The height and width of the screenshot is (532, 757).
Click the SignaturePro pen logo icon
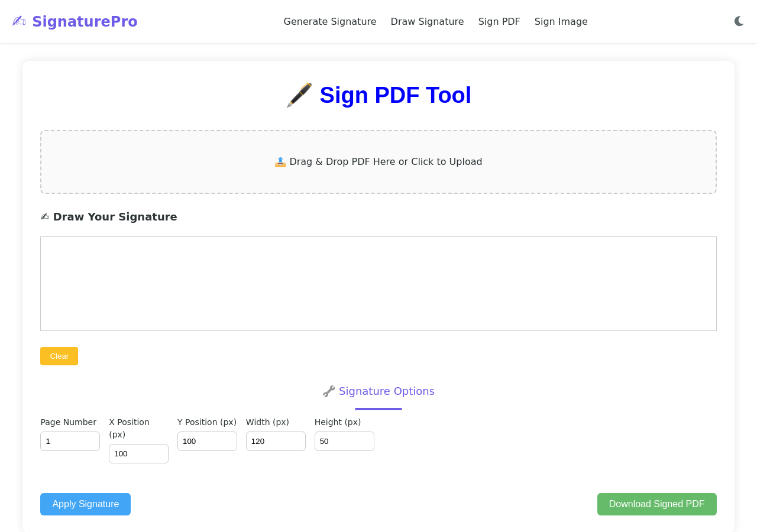point(19,20)
